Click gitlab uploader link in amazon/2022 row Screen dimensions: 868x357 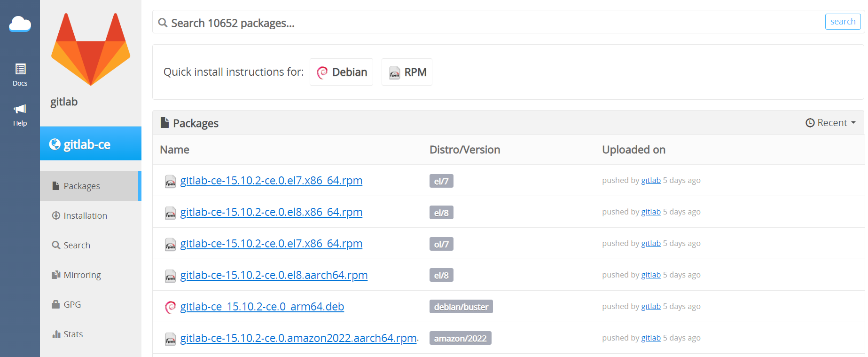(x=651, y=338)
